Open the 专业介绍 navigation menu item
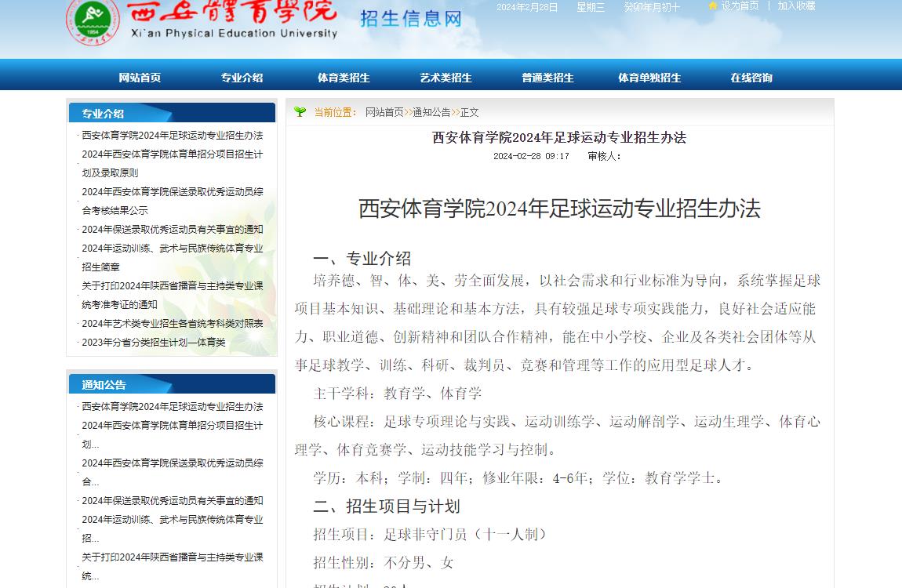Image resolution: width=902 pixels, height=588 pixels. 242,78
